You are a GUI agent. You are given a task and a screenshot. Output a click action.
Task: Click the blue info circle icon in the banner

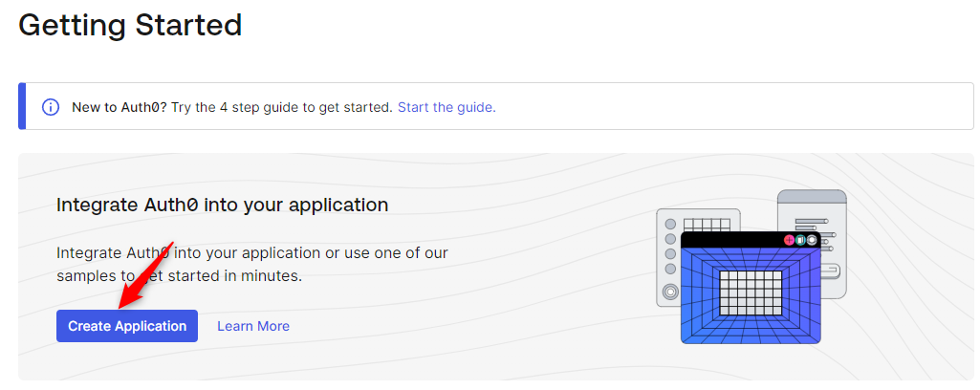(50, 107)
